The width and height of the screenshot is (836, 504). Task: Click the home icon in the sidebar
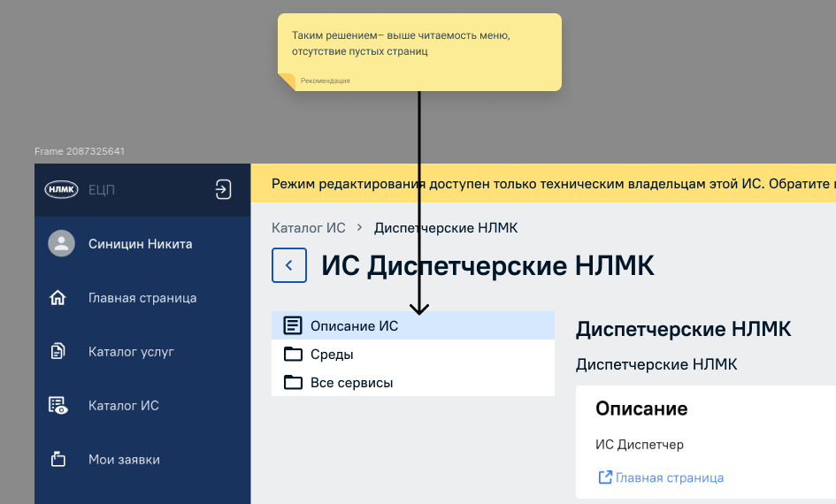pyautogui.click(x=58, y=298)
